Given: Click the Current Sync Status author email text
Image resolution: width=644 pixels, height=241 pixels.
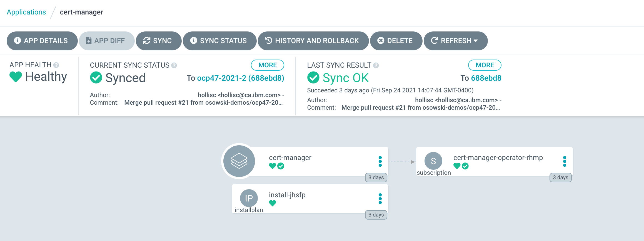Looking at the screenshot, I should (241, 95).
